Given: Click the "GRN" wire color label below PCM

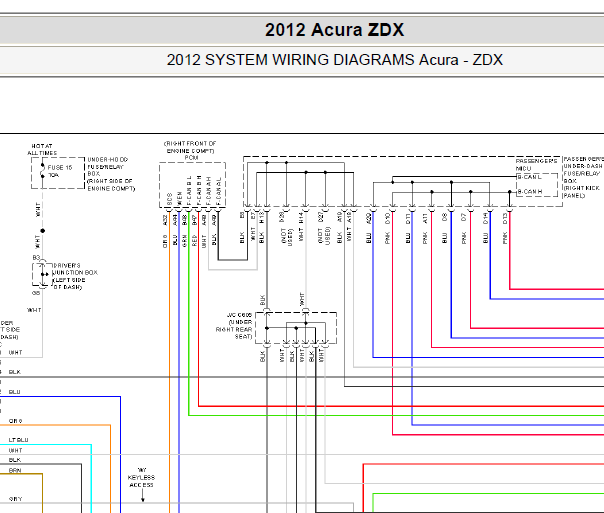Looking at the screenshot, I should click(185, 241).
